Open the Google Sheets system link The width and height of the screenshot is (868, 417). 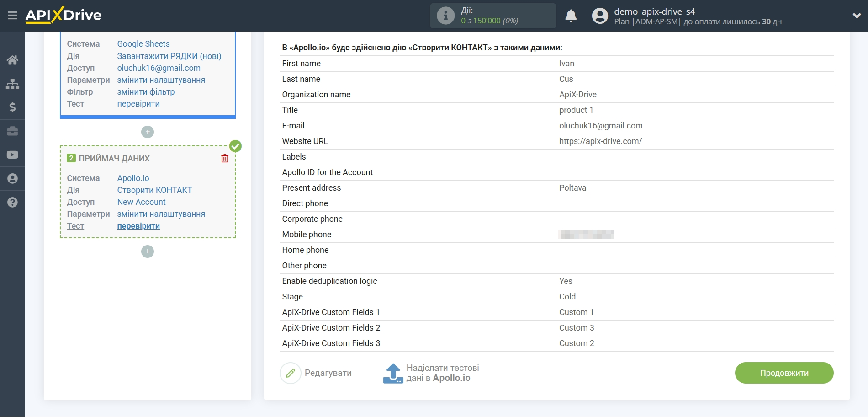(143, 44)
